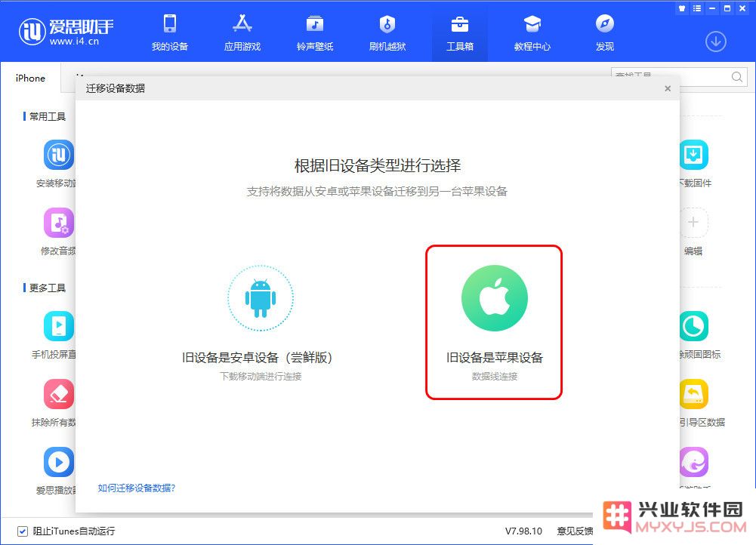The width and height of the screenshot is (756, 545).
Task: Open the 铃声壁纸 section
Action: (315, 32)
